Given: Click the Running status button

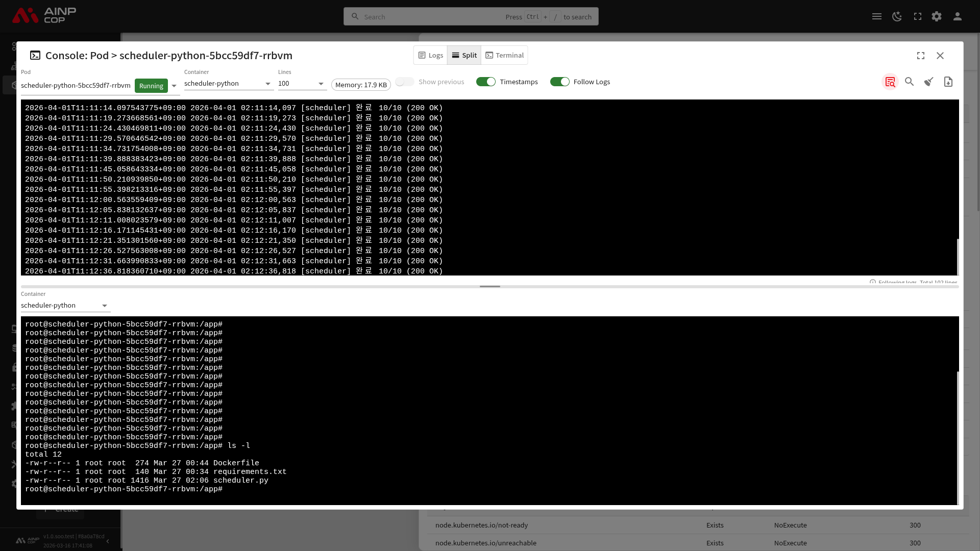Looking at the screenshot, I should [151, 86].
